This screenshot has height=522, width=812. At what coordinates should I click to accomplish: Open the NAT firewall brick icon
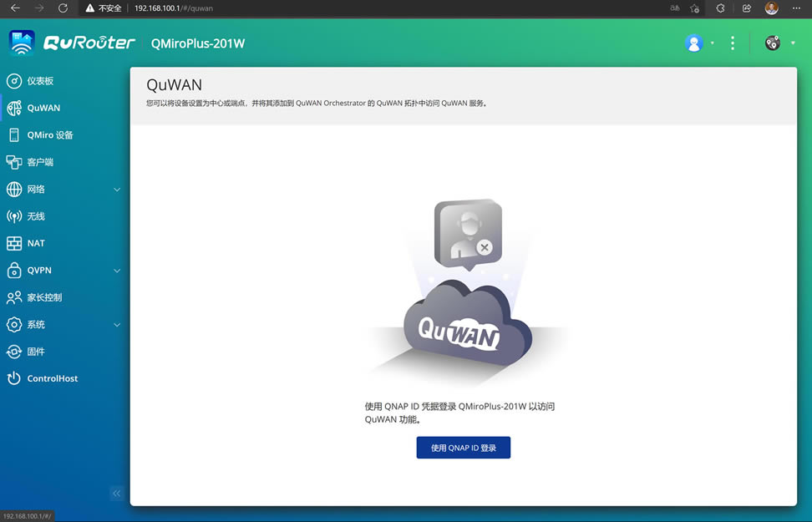(x=14, y=243)
